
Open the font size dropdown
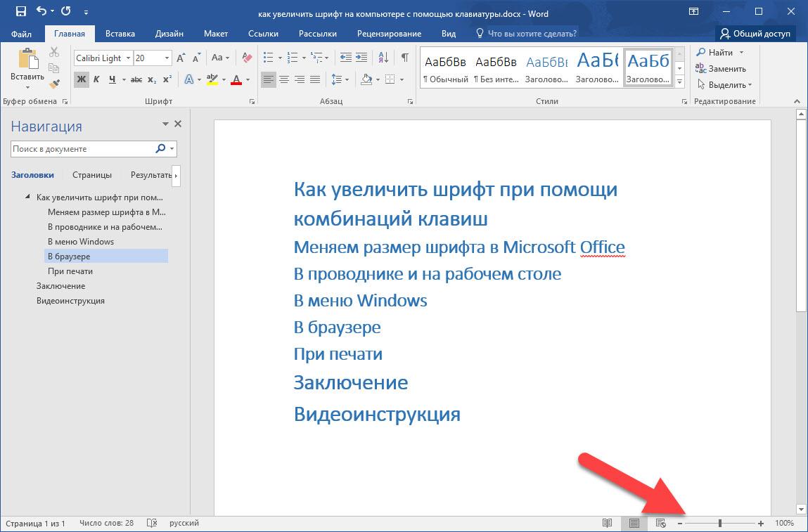click(167, 58)
